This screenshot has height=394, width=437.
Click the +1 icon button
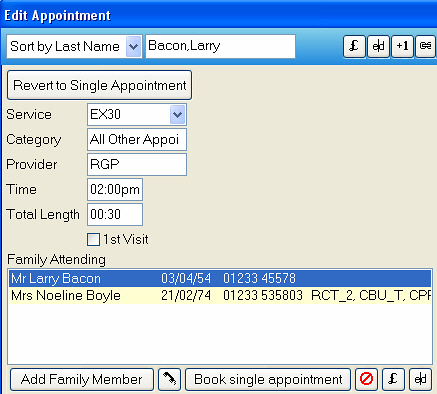[x=402, y=46]
